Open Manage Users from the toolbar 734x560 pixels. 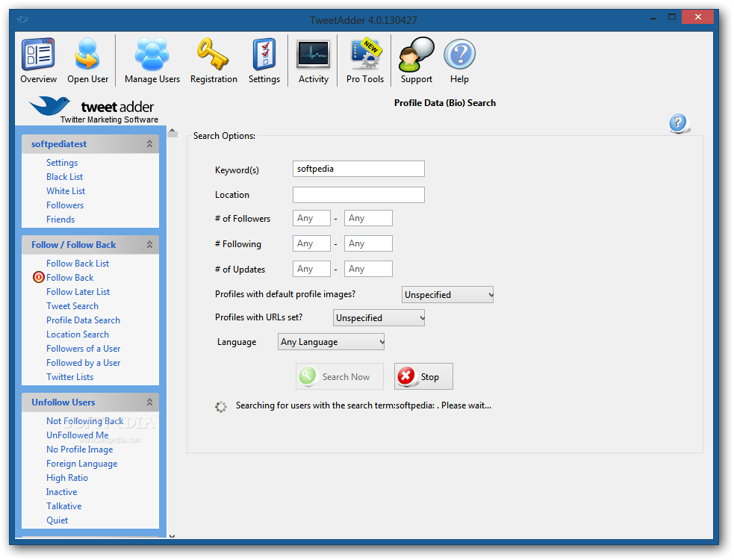(x=152, y=60)
